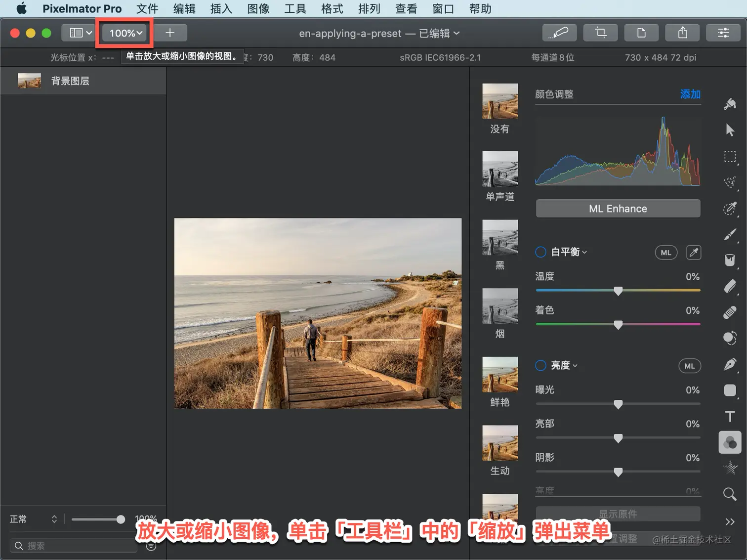Click the blue 添加 link
Screen dimensions: 747x560
click(690, 94)
